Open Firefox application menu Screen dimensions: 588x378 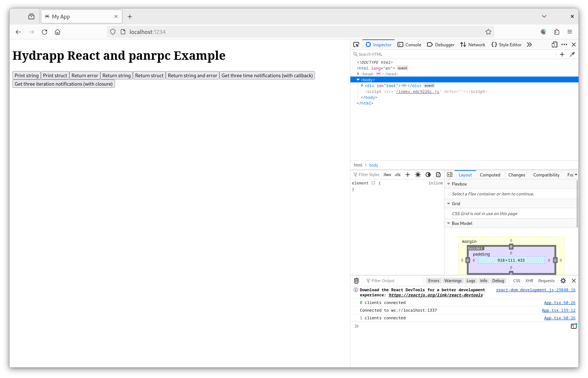570,32
